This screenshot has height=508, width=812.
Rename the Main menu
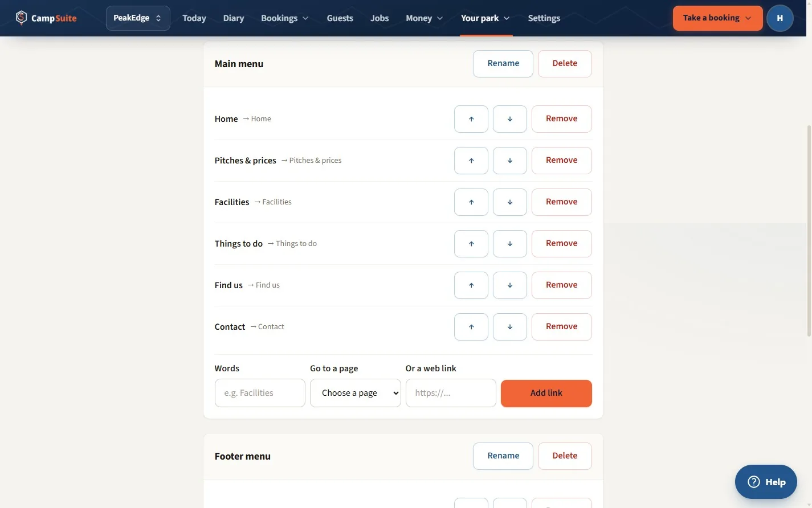point(503,64)
